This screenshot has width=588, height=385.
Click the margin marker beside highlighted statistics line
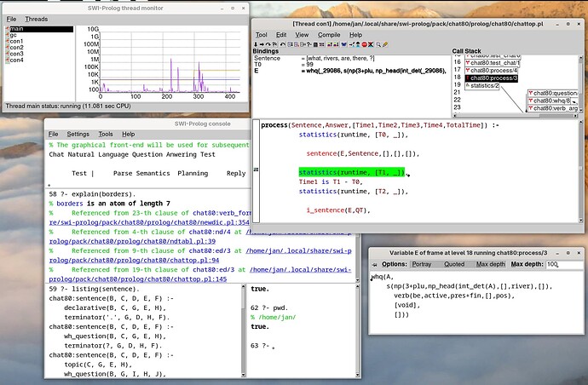click(257, 170)
